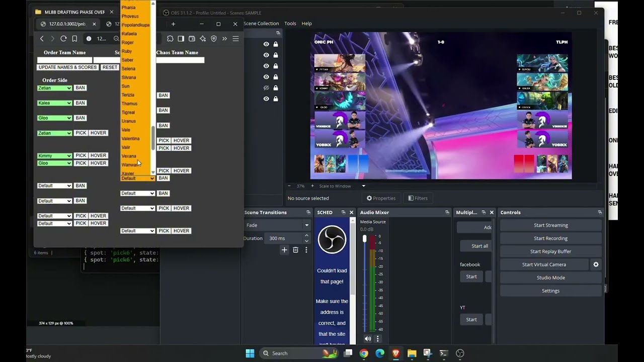Open the Kalea hero dropdown

[x=55, y=103]
